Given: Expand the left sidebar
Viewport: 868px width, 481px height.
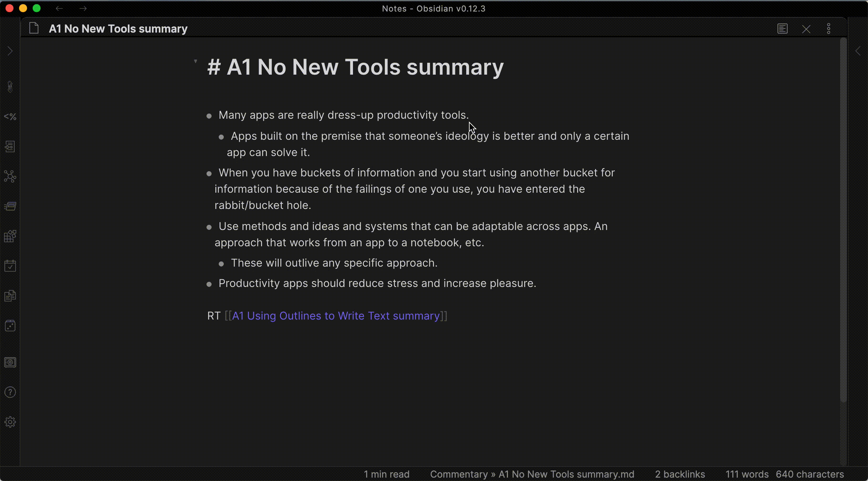Looking at the screenshot, I should pyautogui.click(x=10, y=51).
